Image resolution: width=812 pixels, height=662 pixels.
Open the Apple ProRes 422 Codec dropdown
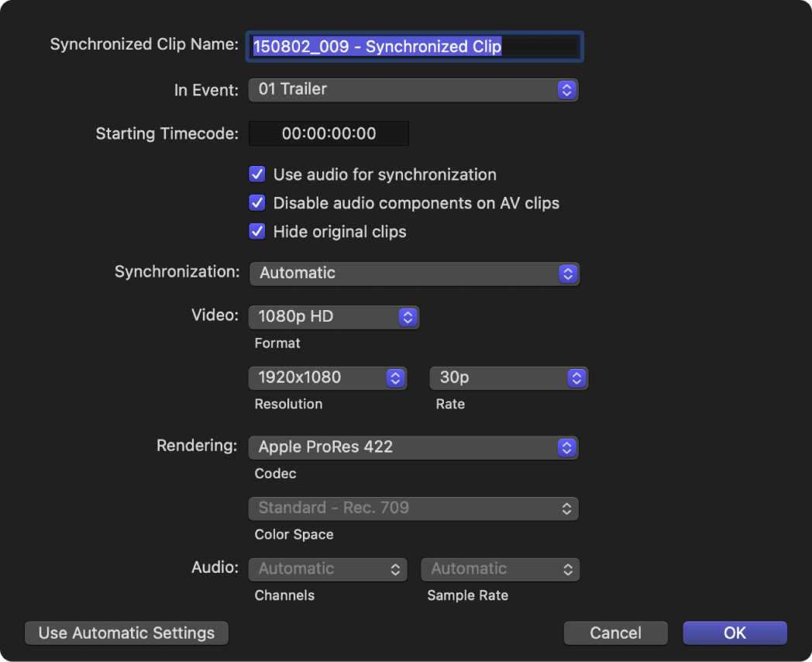414,447
